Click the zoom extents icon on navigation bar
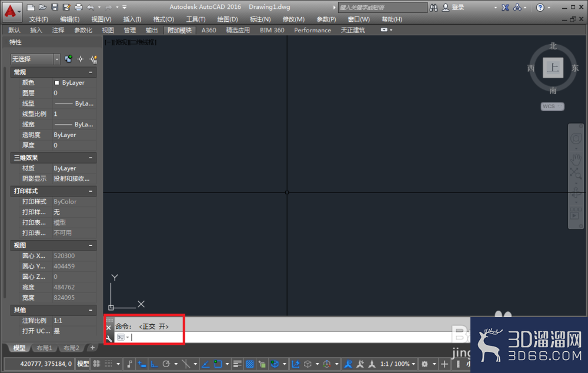588x373 pixels. [x=576, y=174]
